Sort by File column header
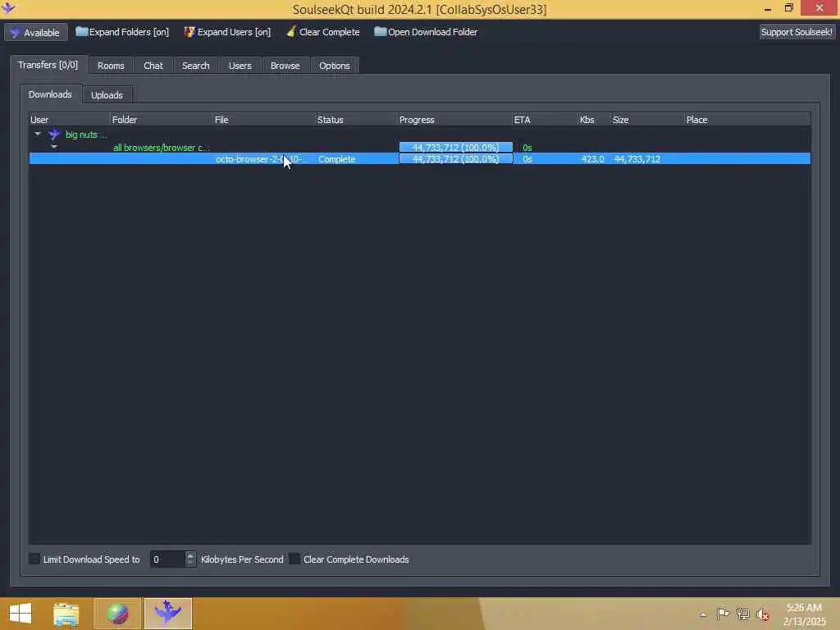This screenshot has width=840, height=630. click(x=264, y=120)
